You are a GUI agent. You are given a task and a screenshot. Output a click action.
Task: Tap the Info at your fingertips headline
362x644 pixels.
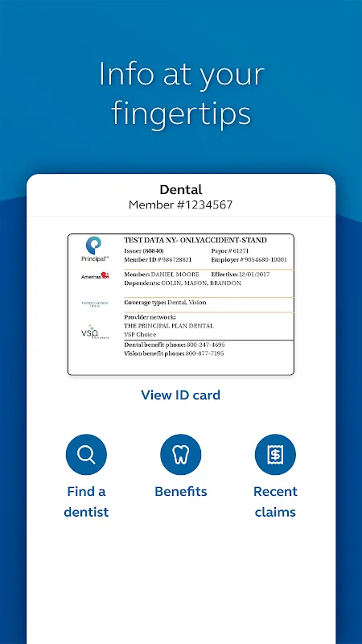coord(181,93)
